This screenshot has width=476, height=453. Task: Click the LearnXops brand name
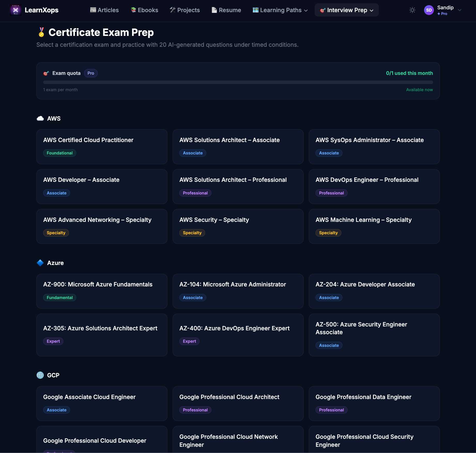point(42,10)
